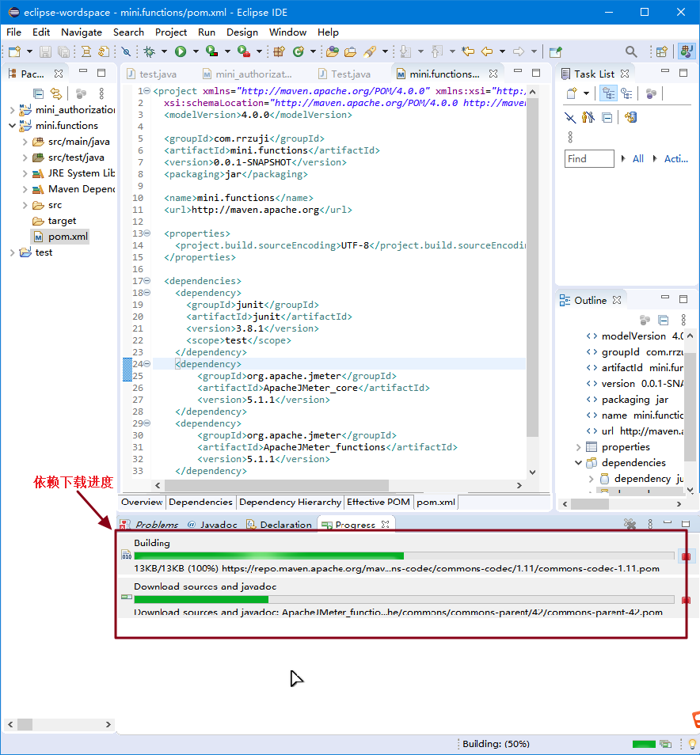700x755 pixels.
Task: Open the Run button dropdown arrow
Action: (x=196, y=51)
